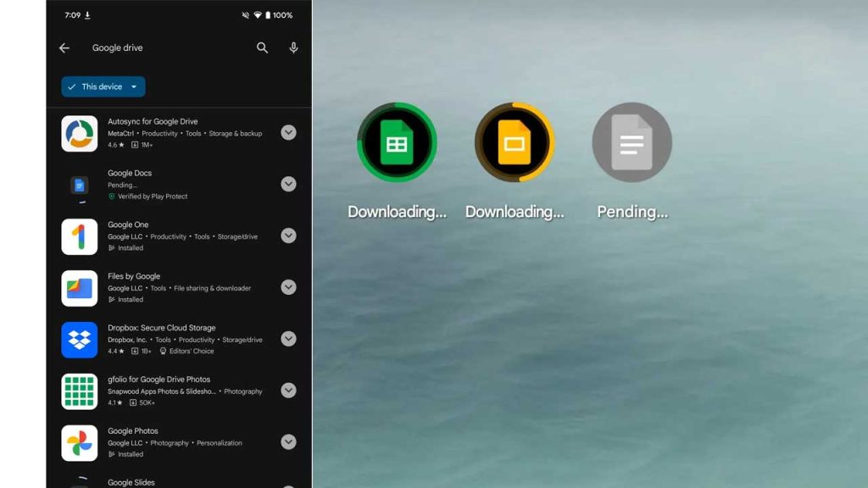Expand gfolio for Google Drive Photos chevron

(x=288, y=391)
